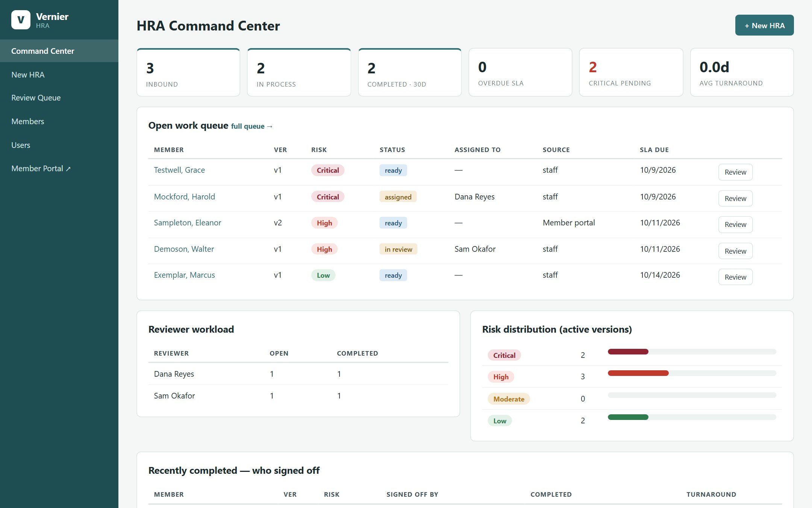Screen dimensions: 812x508
Task: Go to Review Queue page
Action: point(59,98)
